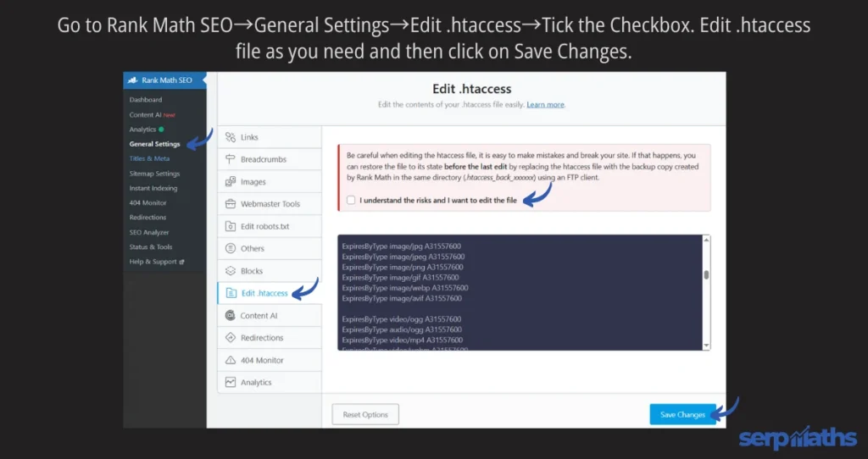Click inside the htaccess code text area
Image resolution: width=868 pixels, height=459 pixels.
(520, 292)
